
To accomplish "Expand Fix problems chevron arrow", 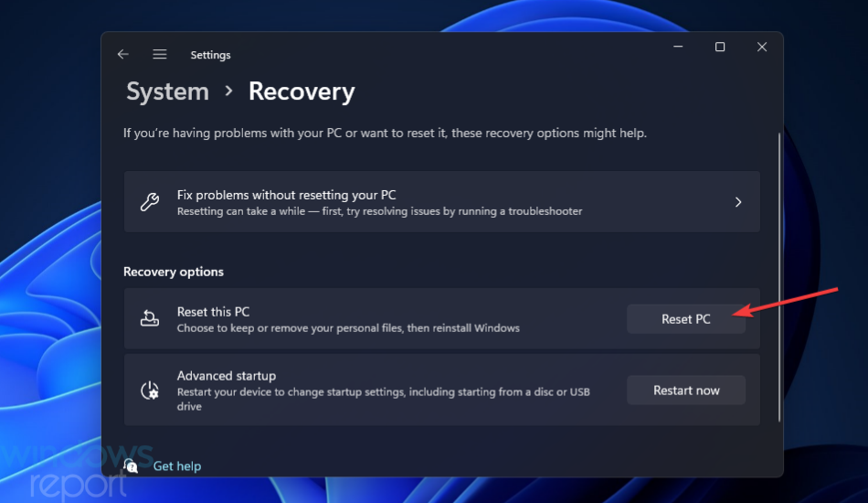I will (738, 202).
